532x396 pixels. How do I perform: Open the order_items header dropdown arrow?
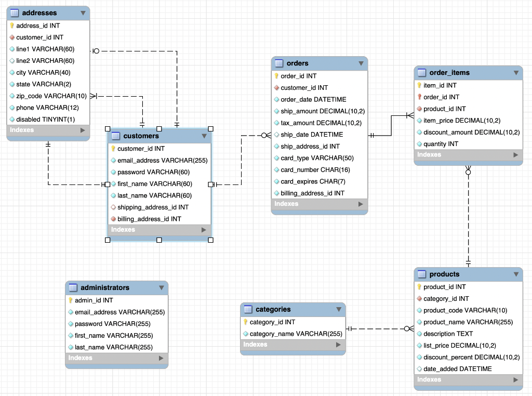pyautogui.click(x=515, y=73)
